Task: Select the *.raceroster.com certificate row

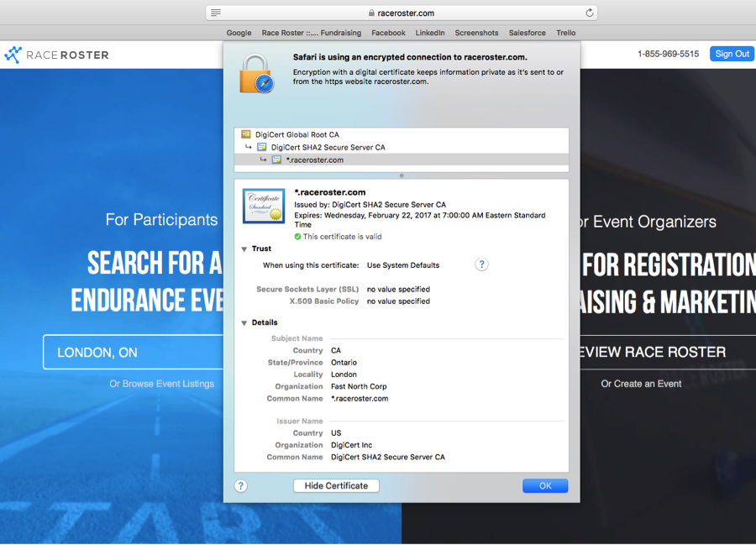Action: click(x=314, y=160)
